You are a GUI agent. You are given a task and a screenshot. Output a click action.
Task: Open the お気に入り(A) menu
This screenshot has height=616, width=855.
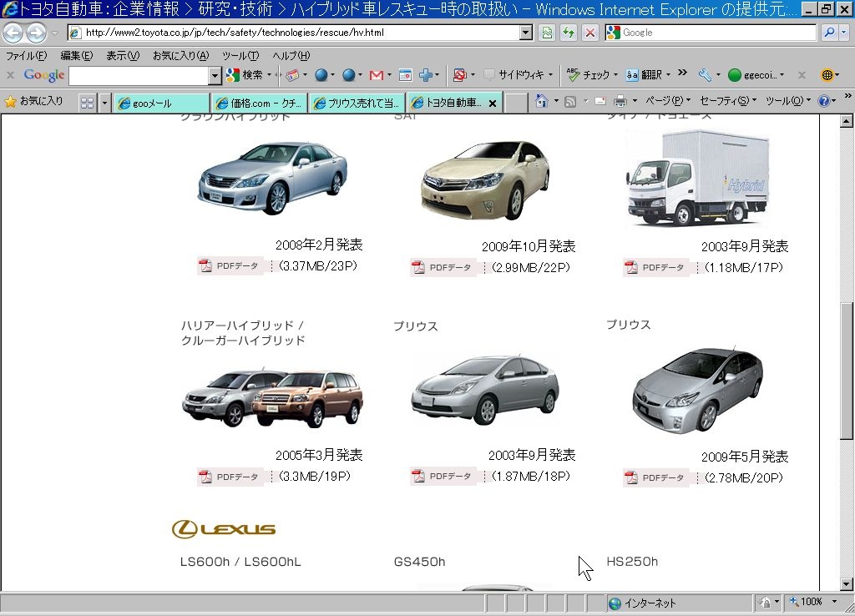tap(180, 56)
